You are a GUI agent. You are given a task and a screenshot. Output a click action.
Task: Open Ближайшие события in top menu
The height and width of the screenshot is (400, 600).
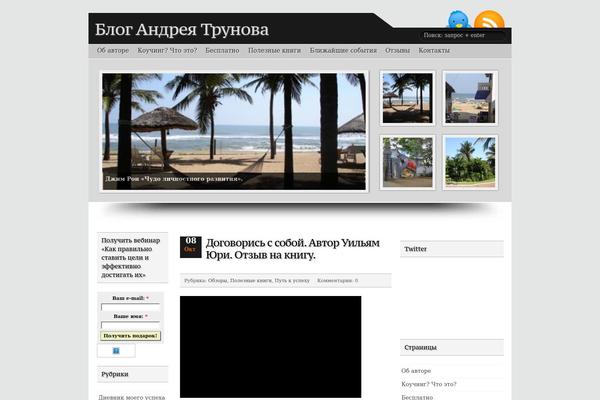[x=343, y=51]
